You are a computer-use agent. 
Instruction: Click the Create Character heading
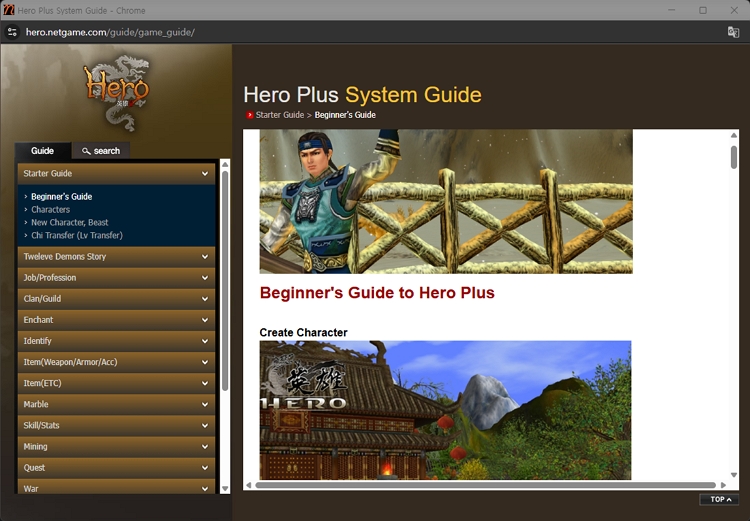coord(303,333)
